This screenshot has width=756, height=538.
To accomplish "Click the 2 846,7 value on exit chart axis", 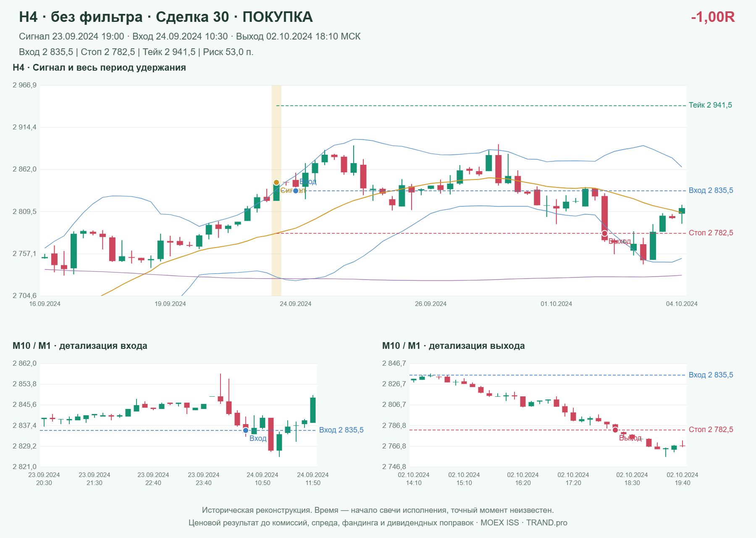I will (394, 364).
